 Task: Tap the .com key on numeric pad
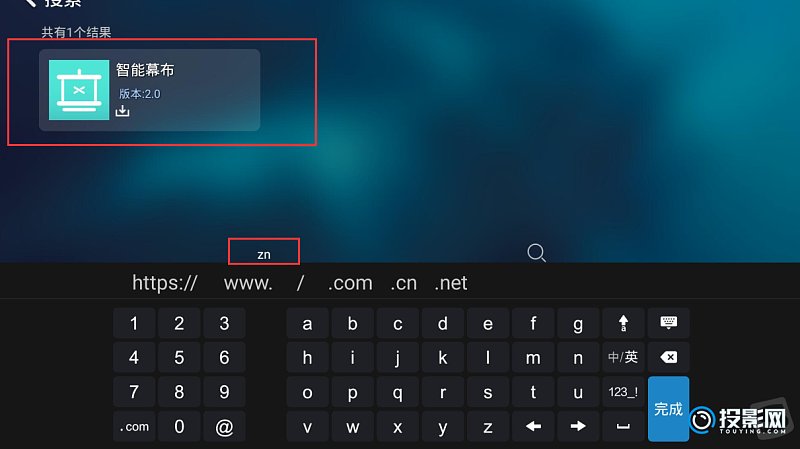pos(134,426)
